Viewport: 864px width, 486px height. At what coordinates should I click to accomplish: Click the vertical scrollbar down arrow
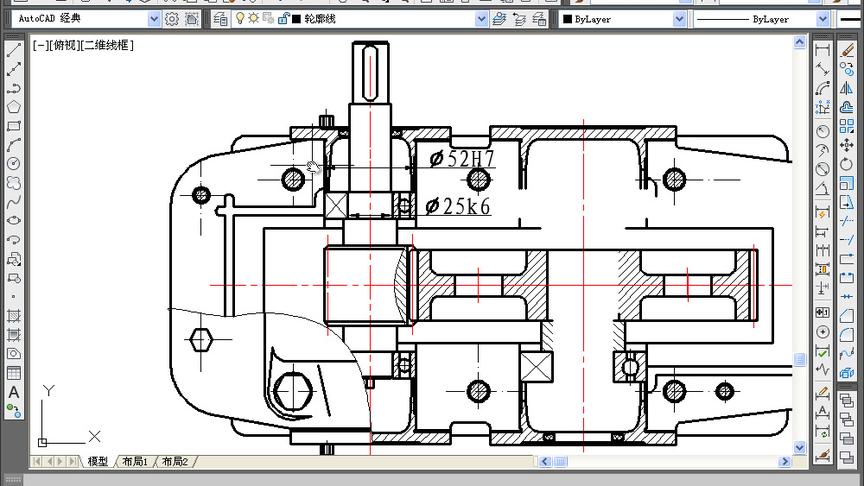click(800, 446)
